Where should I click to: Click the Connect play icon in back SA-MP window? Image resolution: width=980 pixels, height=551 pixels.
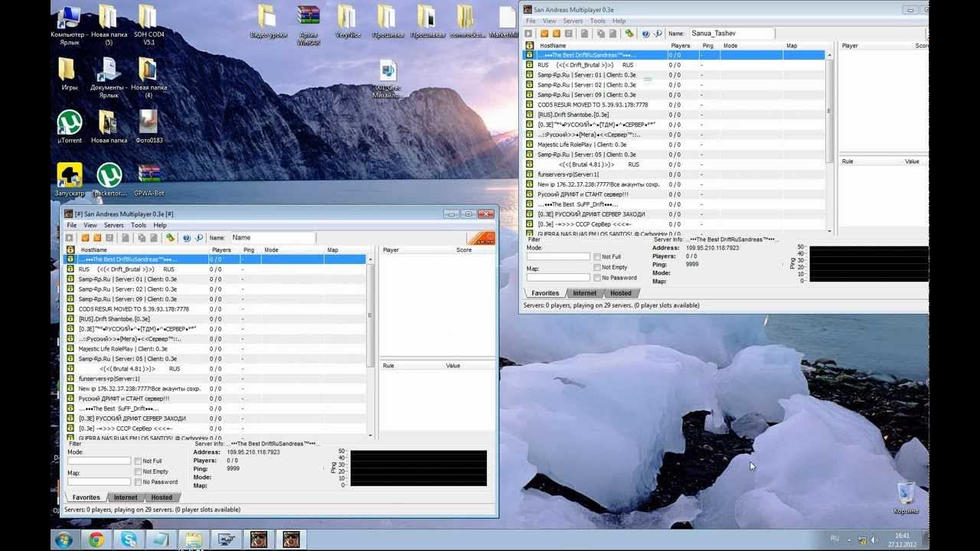pyautogui.click(x=528, y=34)
